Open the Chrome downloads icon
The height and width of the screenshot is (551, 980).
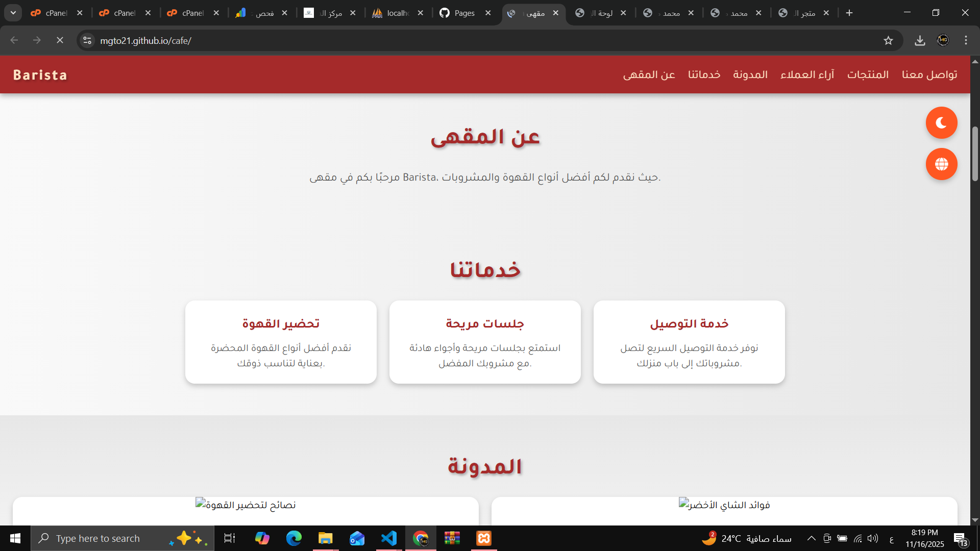coord(920,41)
